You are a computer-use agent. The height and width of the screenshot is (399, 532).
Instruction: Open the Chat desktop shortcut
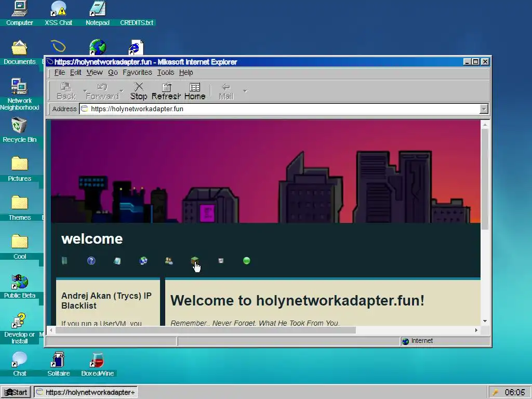tap(19, 364)
